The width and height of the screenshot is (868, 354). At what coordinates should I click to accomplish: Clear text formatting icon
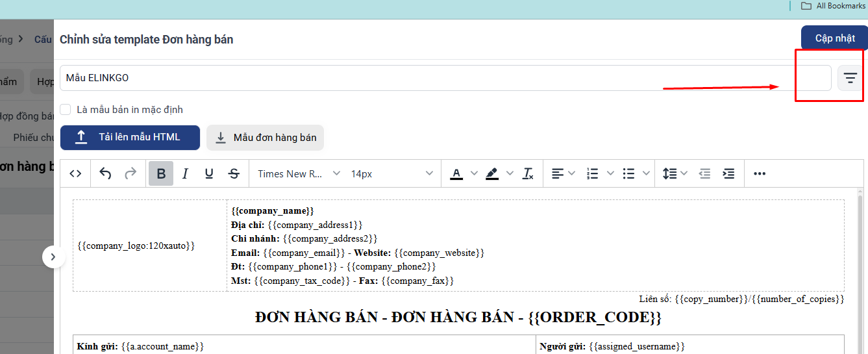pos(528,173)
